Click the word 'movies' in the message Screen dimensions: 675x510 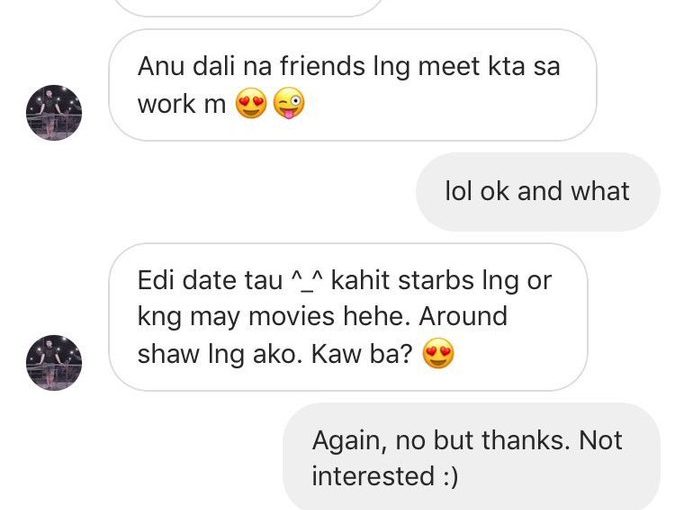291,316
